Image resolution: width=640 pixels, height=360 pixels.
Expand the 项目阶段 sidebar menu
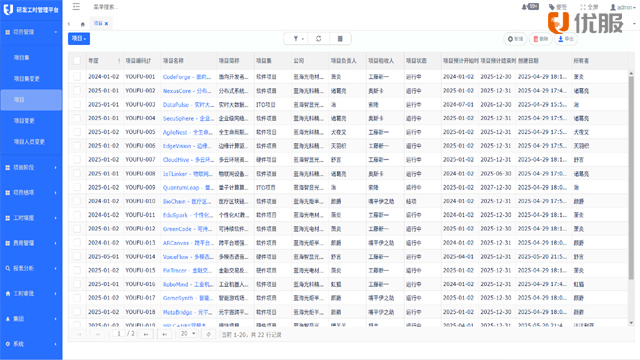tap(31, 167)
